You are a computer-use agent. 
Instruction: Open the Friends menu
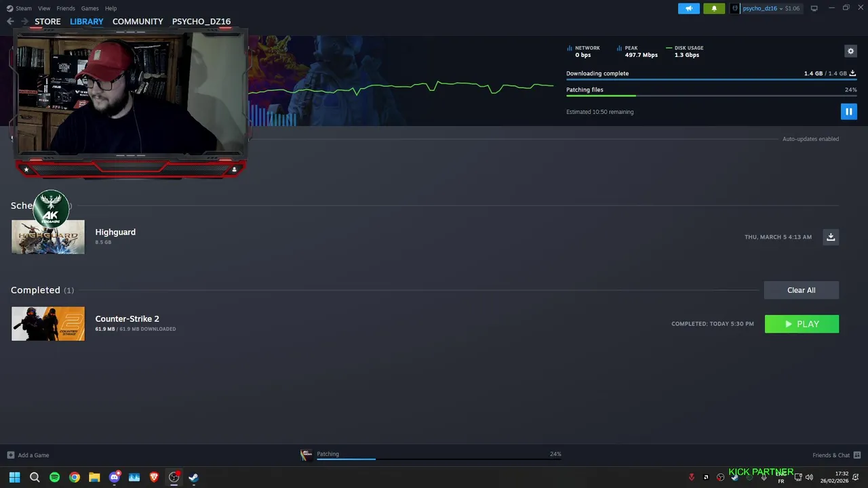tap(66, 8)
